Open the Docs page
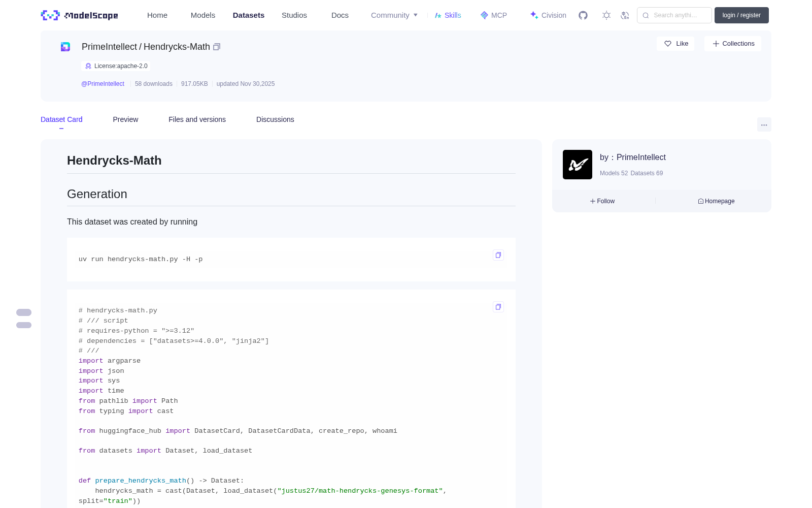This screenshot has width=812, height=508. pos(340,15)
